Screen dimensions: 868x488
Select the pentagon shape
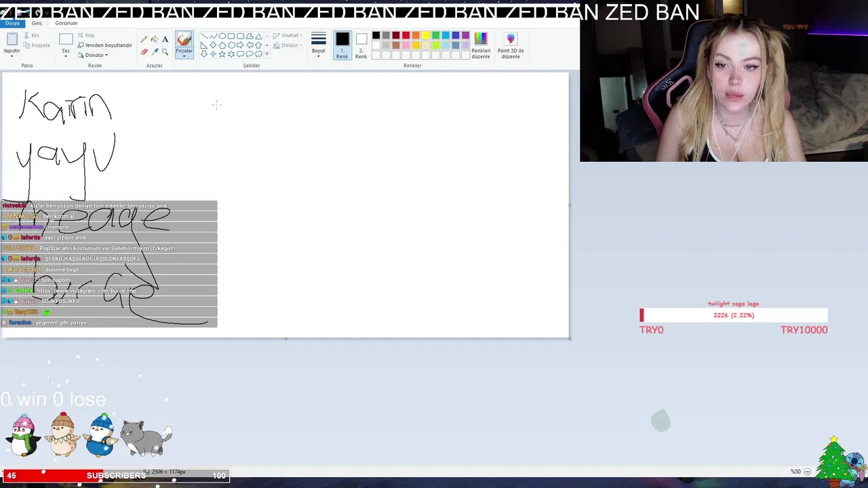[x=222, y=45]
